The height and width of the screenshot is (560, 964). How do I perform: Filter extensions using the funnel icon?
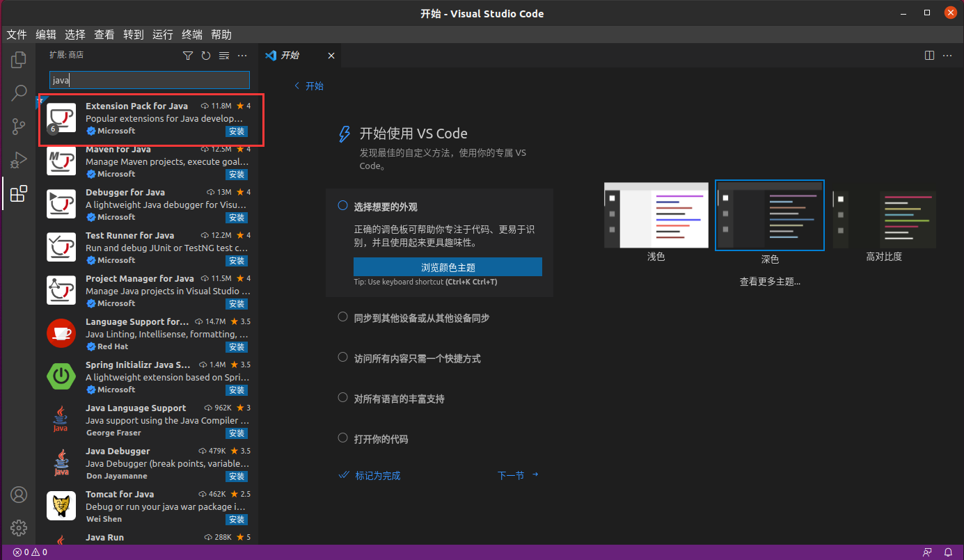pyautogui.click(x=187, y=56)
